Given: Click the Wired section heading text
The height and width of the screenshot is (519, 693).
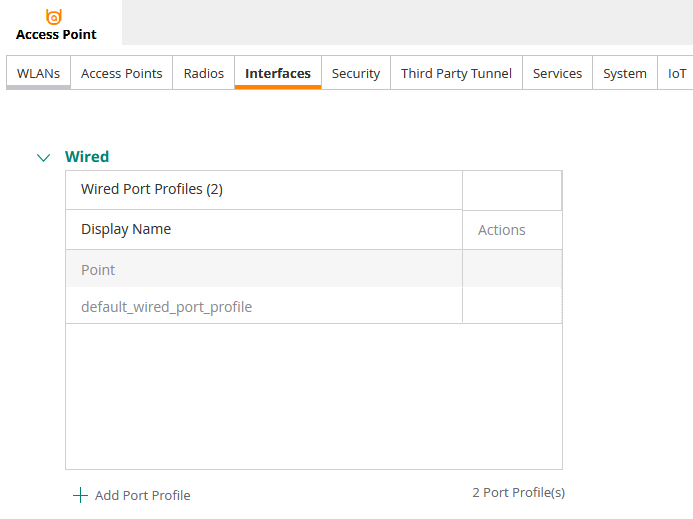Looking at the screenshot, I should click(87, 157).
